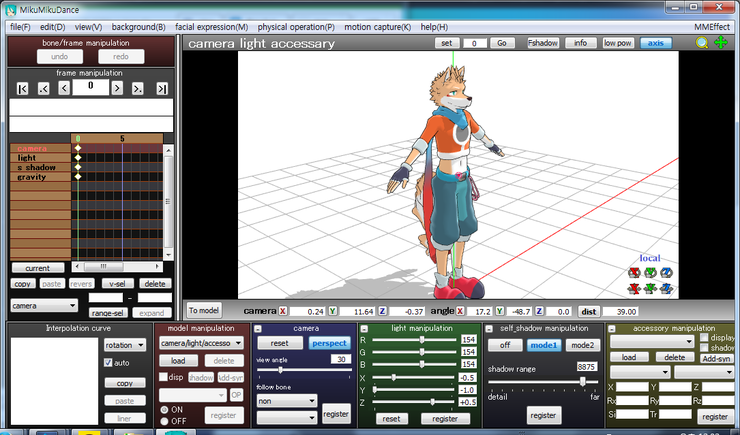Click the camera dist value field
Viewport: 740px width, 435px height.
tap(621, 311)
